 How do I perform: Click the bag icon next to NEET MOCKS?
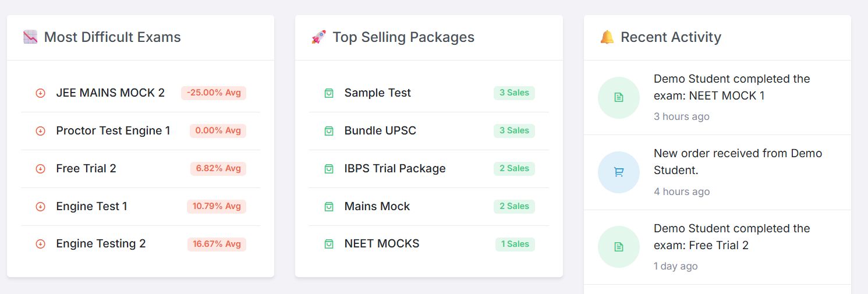click(x=329, y=244)
